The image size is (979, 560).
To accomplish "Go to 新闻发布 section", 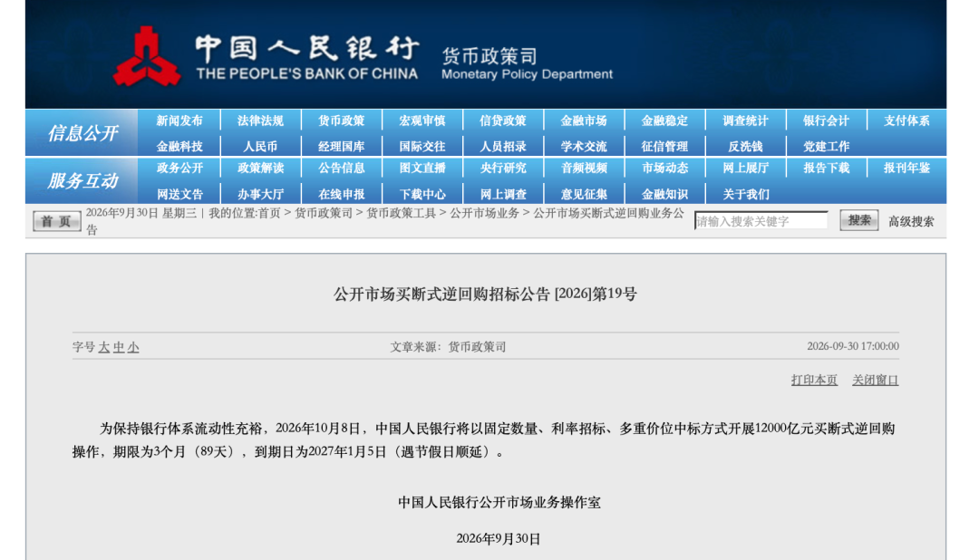I will 179,121.
